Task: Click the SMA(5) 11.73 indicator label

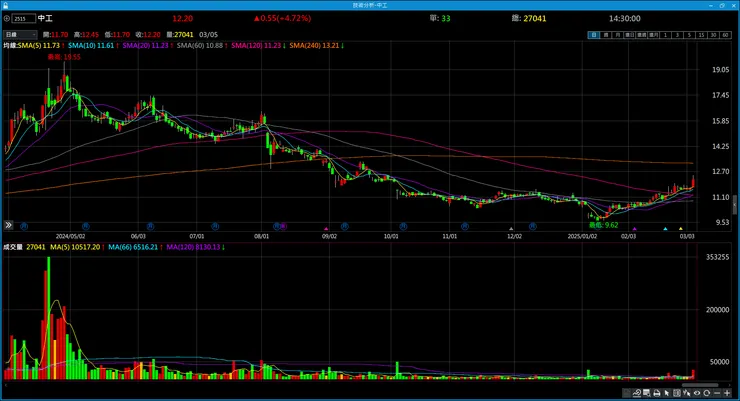Action: 41,46
